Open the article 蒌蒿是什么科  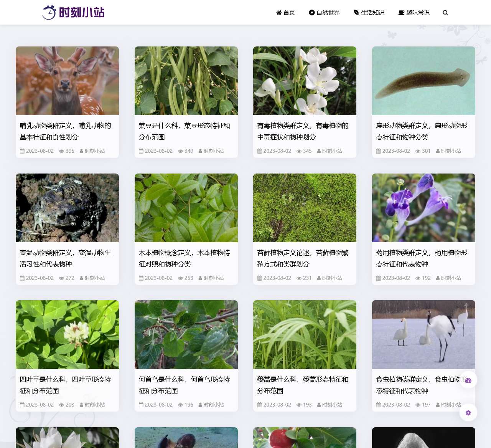303,385
